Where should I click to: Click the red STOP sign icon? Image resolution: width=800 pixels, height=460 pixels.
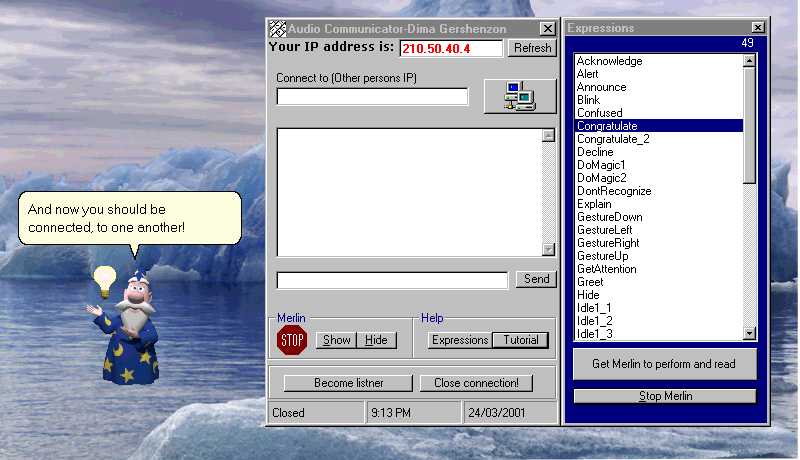pos(292,340)
